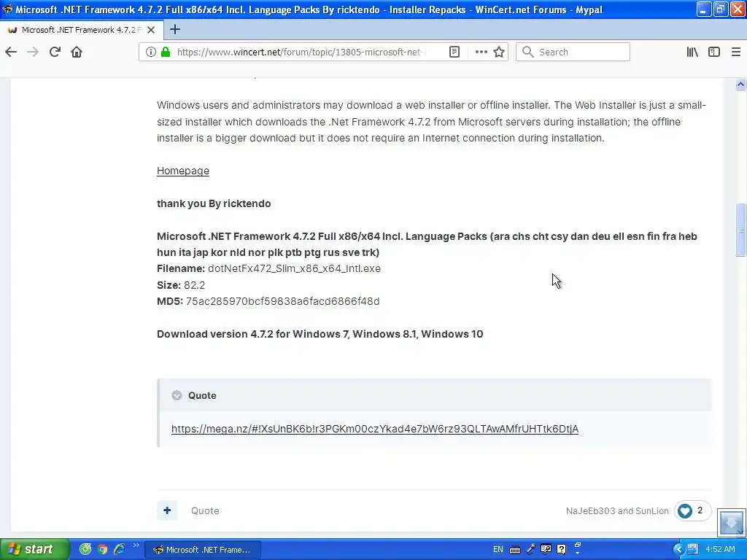Open the hamburger application menu
Screen dimensions: 747x560
736,52
